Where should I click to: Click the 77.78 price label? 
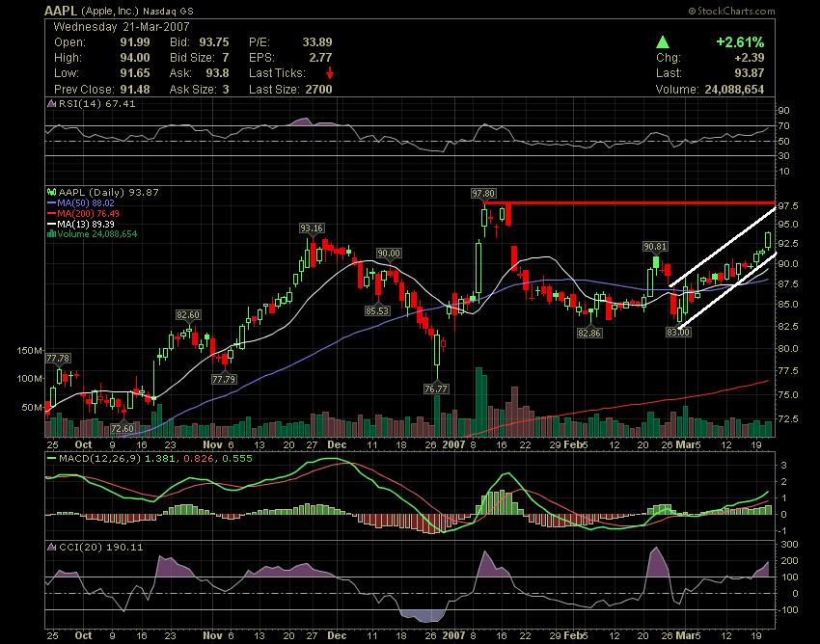58,359
